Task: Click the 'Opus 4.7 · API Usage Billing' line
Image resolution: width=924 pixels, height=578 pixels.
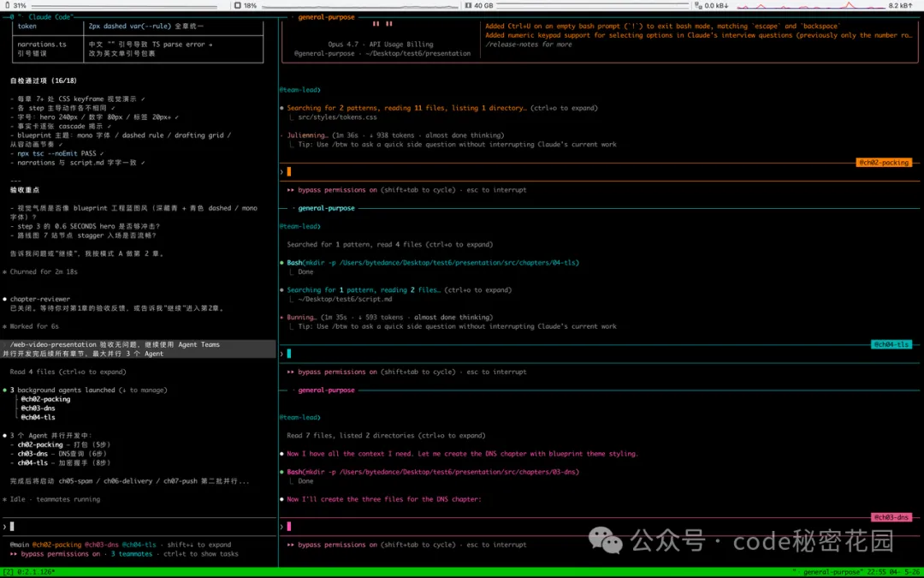Action: coord(381,45)
